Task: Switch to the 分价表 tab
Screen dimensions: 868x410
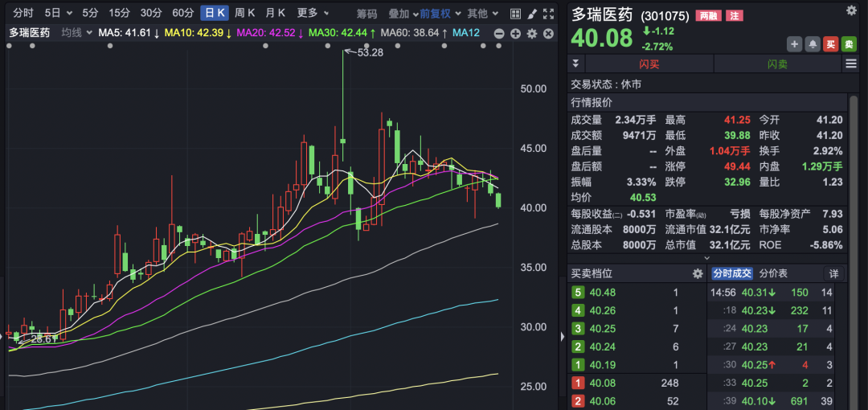Action: point(773,273)
